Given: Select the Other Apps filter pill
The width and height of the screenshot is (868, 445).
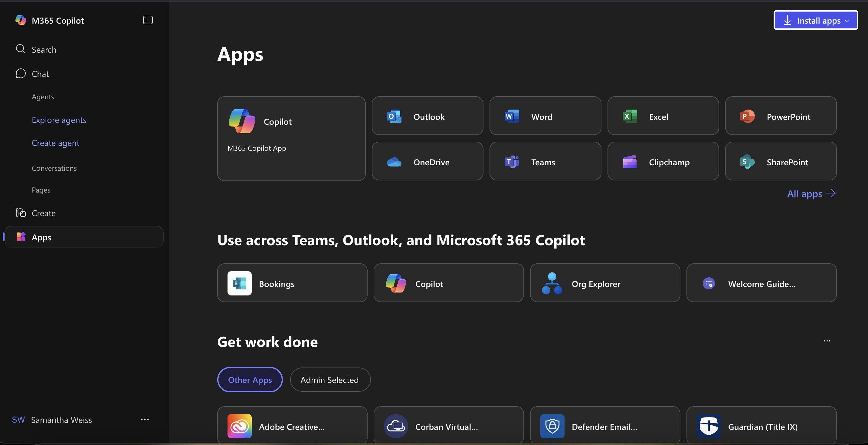Looking at the screenshot, I should pos(250,380).
